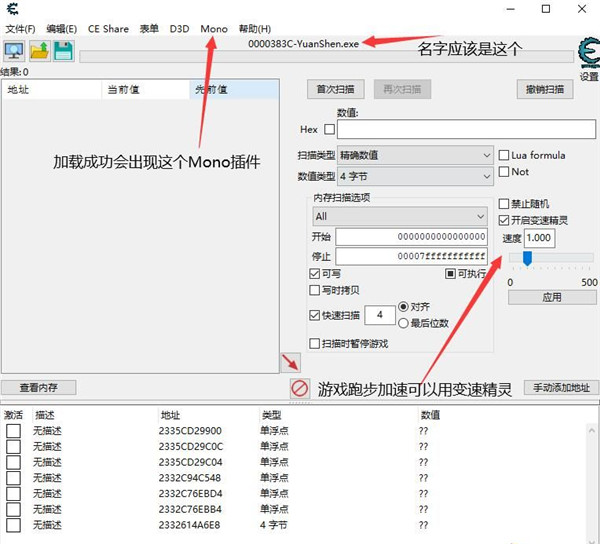
Task: Activate entry at 2335CD29C04
Action: pyautogui.click(x=13, y=462)
